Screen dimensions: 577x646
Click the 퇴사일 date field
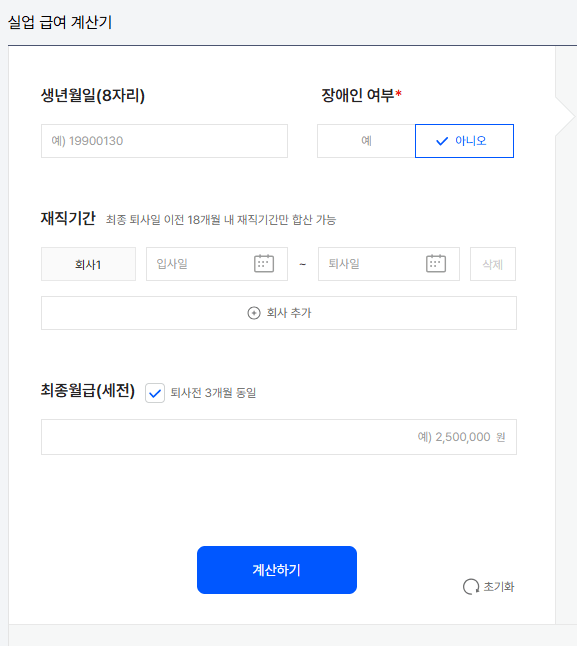[x=389, y=264]
